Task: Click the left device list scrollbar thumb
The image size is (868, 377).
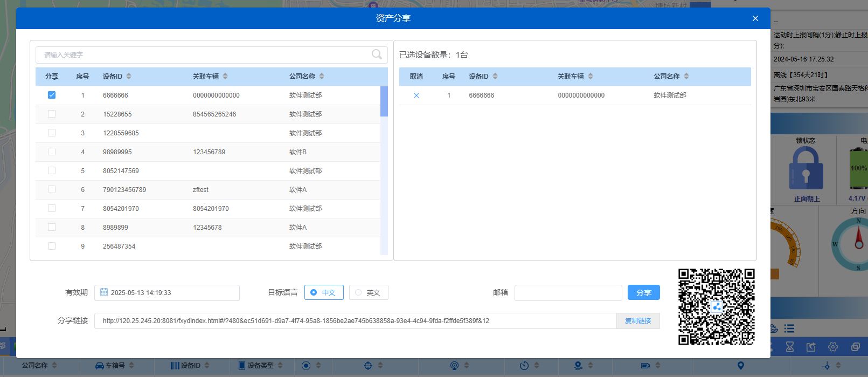Action: click(384, 101)
